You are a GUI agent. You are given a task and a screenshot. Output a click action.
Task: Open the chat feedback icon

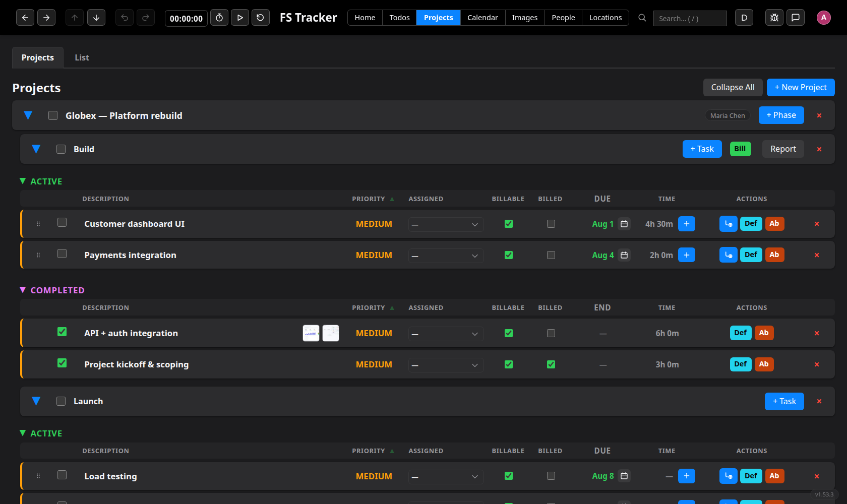click(x=796, y=18)
